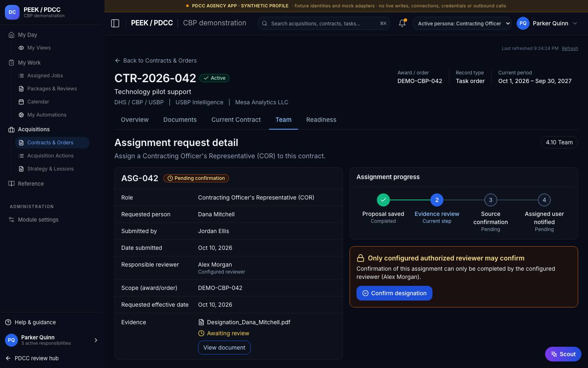This screenshot has width=588, height=368.
Task: Click the Calendar icon in sidebar
Action: click(21, 102)
